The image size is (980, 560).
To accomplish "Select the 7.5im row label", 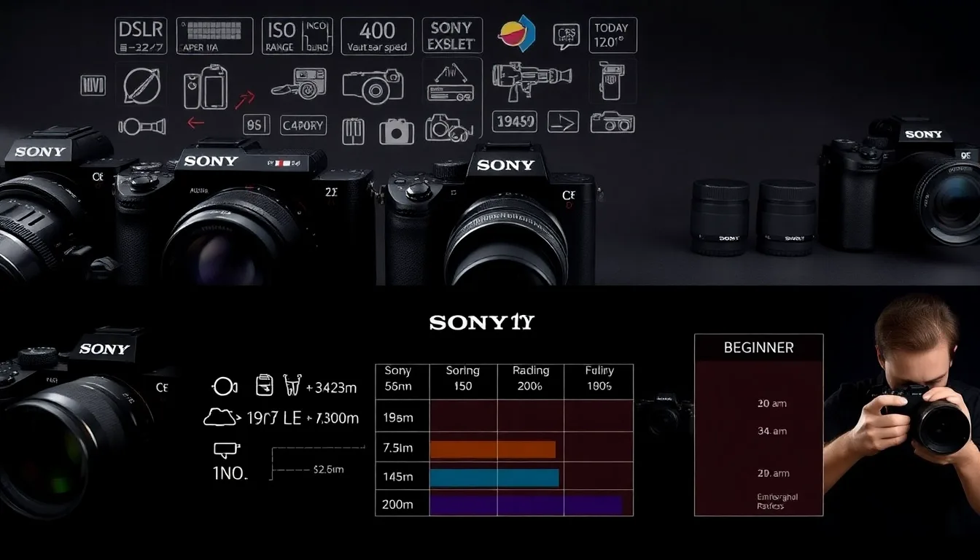I will (x=398, y=448).
